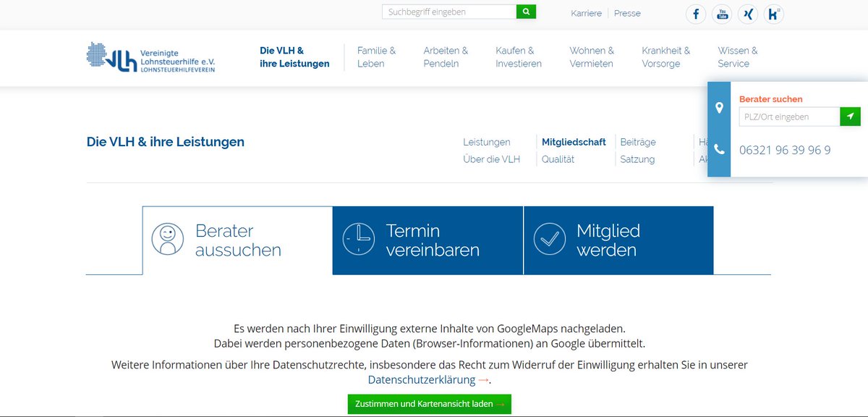Click the Die VLH & ihre Leistungen heading
This screenshot has height=417, width=868.
pos(166,142)
